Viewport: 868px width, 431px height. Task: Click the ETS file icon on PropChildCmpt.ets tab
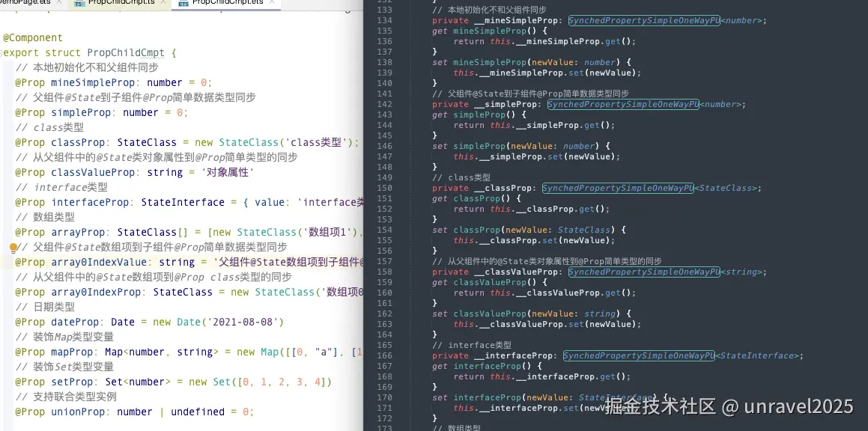click(183, 3)
